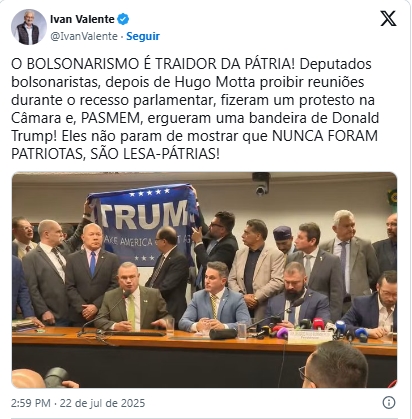Viewport: 412px width, 419px height.
Task: Click the Ivan Valente display name
Action: (x=82, y=19)
